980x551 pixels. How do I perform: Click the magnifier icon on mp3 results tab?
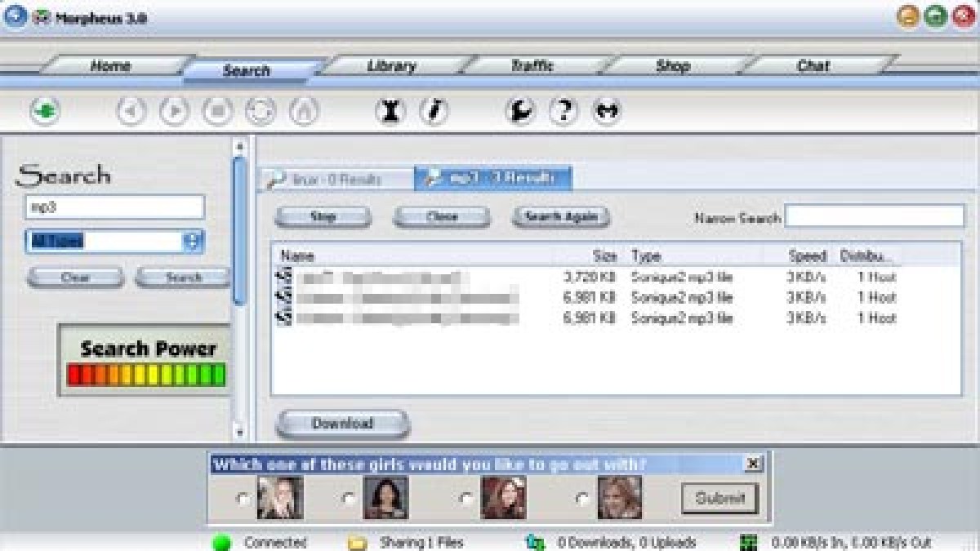434,178
